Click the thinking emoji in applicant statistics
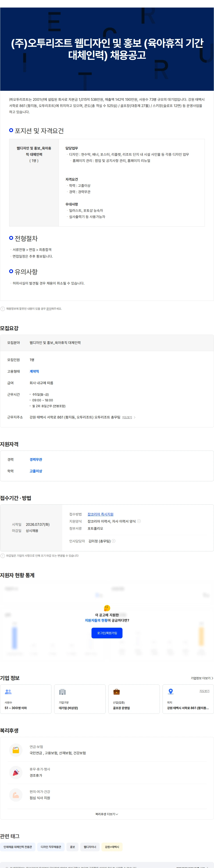Screen dimensions: 214x868 click(x=107, y=608)
